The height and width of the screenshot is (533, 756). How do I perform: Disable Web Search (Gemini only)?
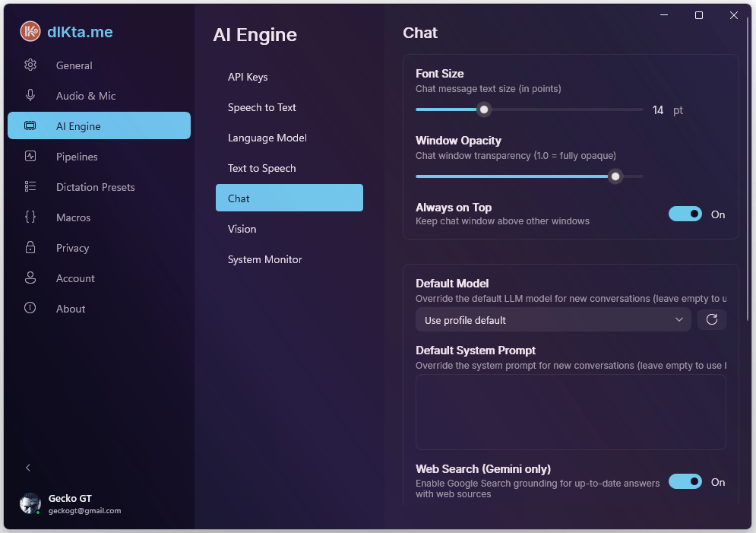point(685,481)
